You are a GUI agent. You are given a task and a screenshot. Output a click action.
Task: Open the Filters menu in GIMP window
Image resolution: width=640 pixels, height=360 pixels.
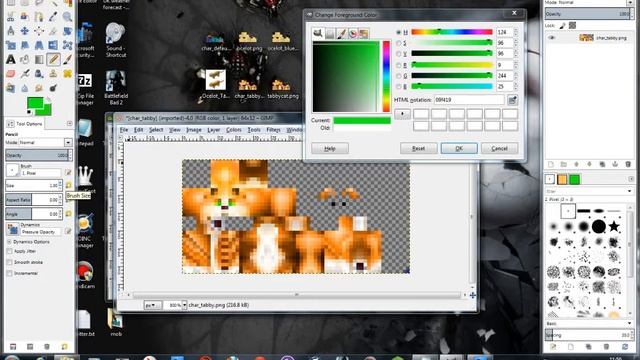tap(273, 130)
